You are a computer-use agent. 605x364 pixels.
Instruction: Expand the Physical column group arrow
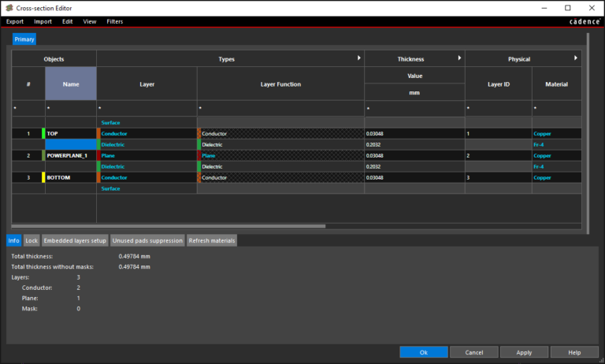tap(576, 58)
